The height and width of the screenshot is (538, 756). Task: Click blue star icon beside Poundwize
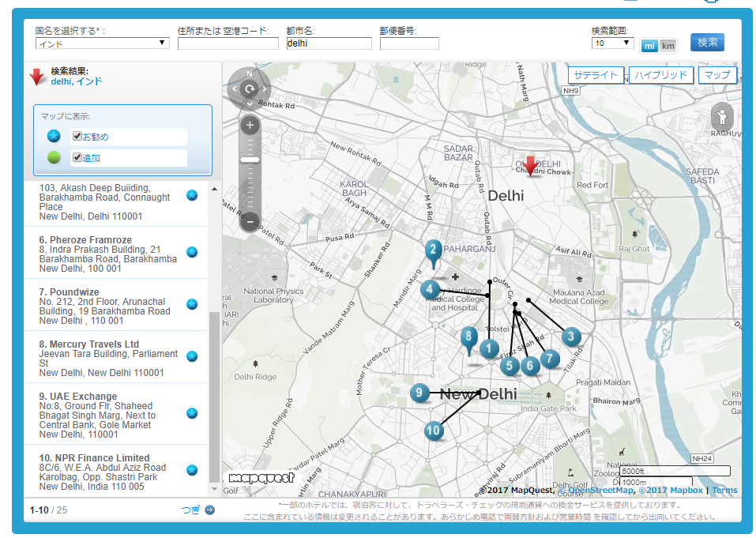(192, 304)
